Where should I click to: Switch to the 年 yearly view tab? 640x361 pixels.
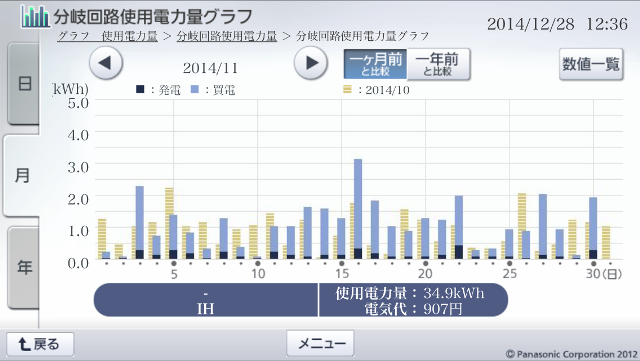[23, 267]
